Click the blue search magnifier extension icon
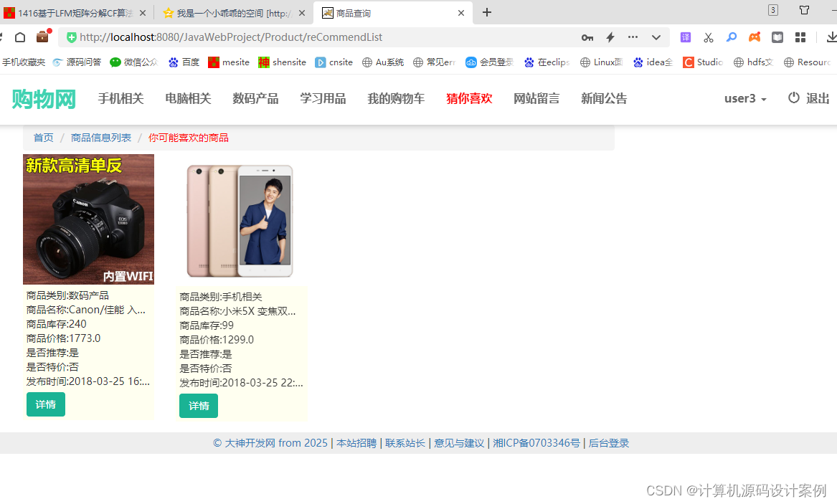 click(732, 37)
